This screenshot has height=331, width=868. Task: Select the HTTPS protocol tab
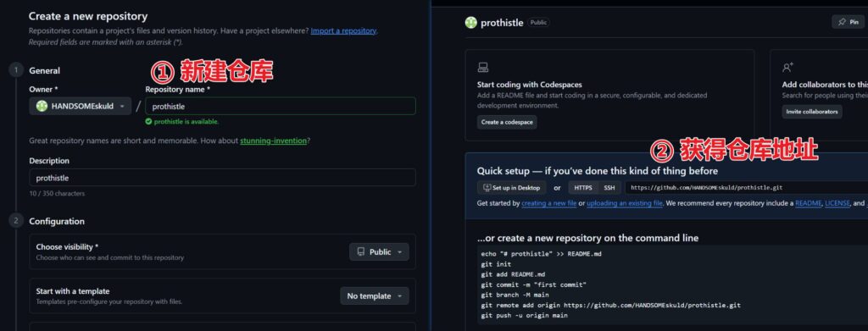583,188
